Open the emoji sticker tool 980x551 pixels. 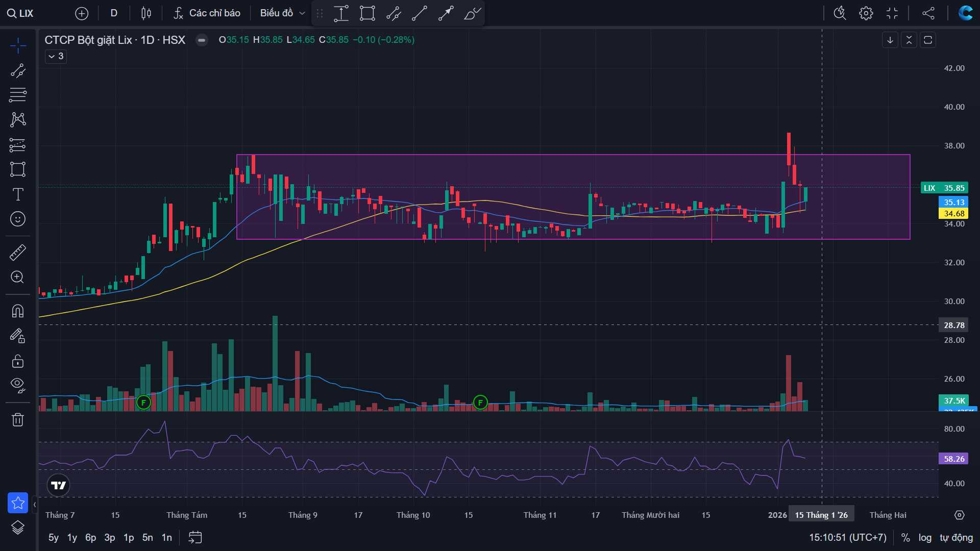tap(18, 219)
